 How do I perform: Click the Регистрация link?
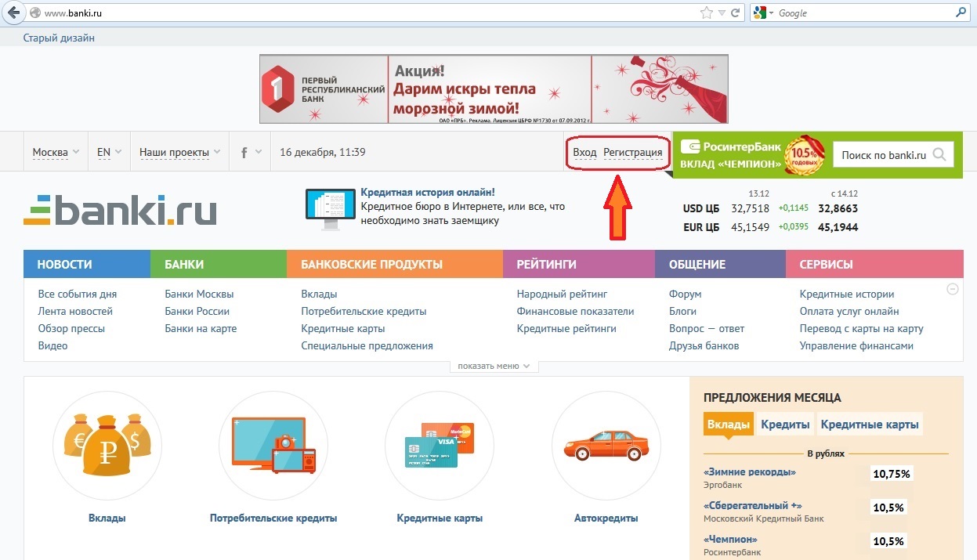[632, 152]
